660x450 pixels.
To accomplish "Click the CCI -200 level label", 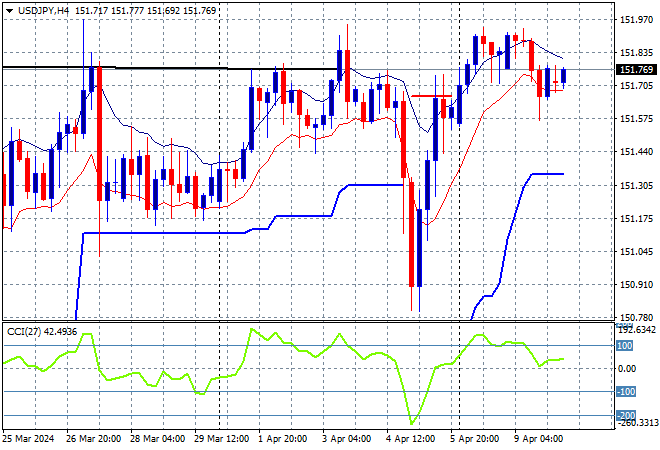I will click(x=626, y=416).
